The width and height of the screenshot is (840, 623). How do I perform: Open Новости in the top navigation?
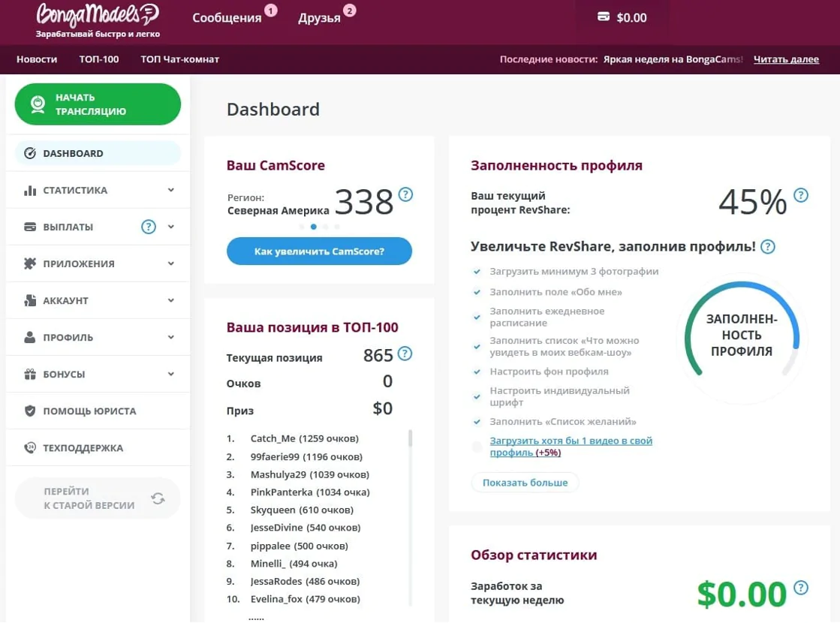37,59
